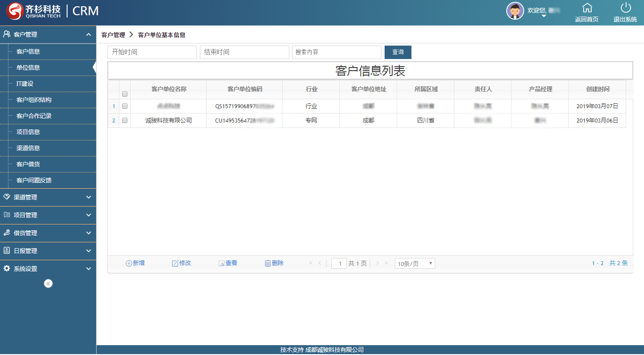Click the 搜索内容 search input field
Screen dimensions: 644x355
click(336, 52)
